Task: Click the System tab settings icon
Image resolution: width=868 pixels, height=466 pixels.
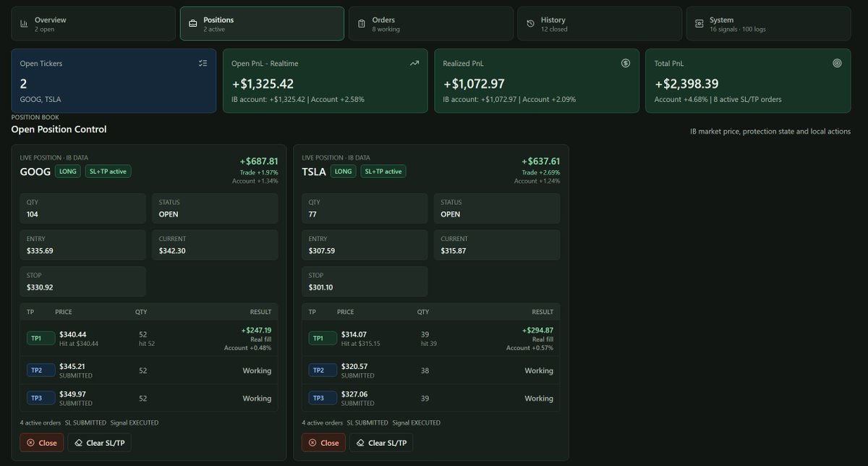Action: (x=699, y=24)
